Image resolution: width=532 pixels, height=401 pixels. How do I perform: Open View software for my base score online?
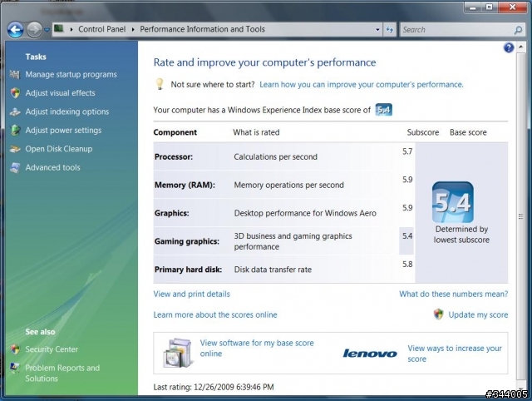[x=257, y=349]
